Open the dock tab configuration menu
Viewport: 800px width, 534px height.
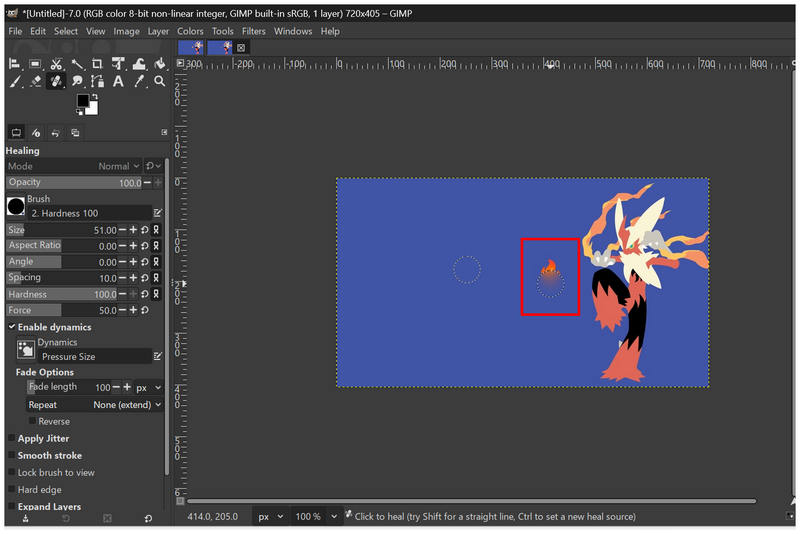pyautogui.click(x=164, y=133)
